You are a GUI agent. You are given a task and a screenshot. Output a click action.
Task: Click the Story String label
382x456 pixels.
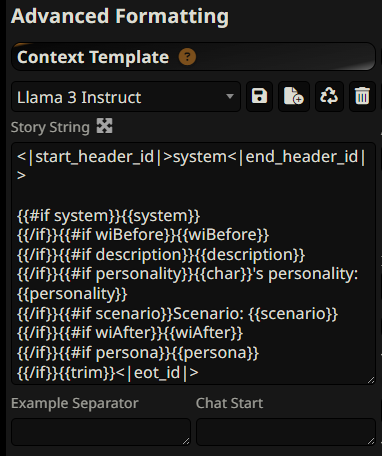tap(50, 127)
